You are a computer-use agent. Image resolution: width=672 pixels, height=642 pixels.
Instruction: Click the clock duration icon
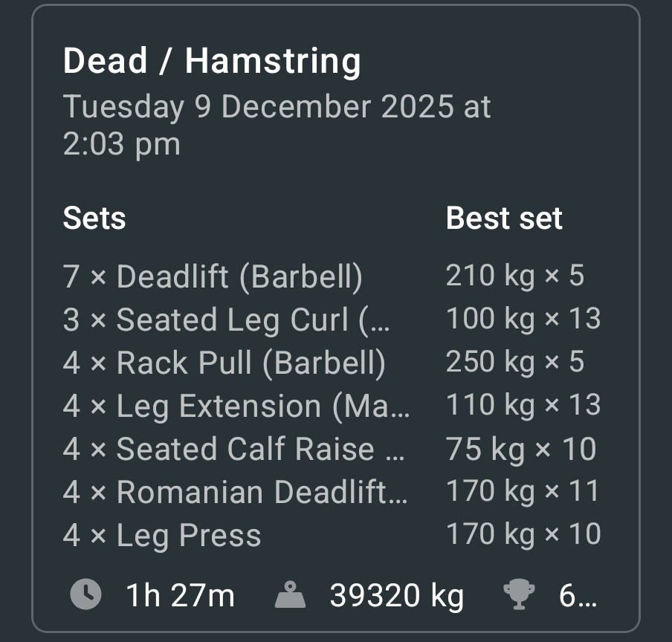coord(85,594)
